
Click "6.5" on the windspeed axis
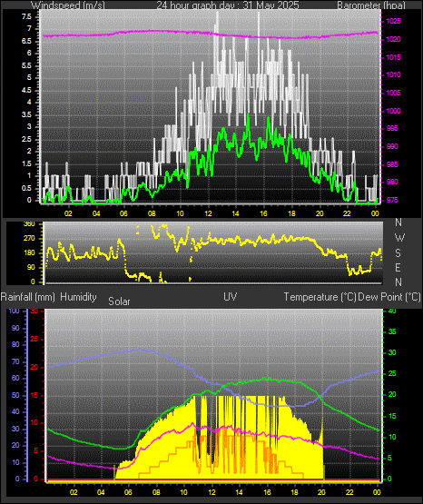(26, 41)
